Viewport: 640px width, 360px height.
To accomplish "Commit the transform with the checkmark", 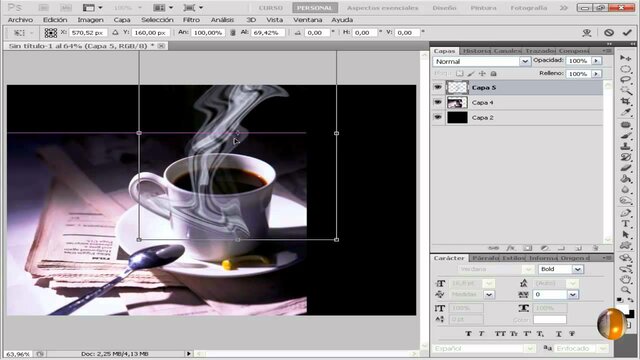I will click(x=627, y=32).
